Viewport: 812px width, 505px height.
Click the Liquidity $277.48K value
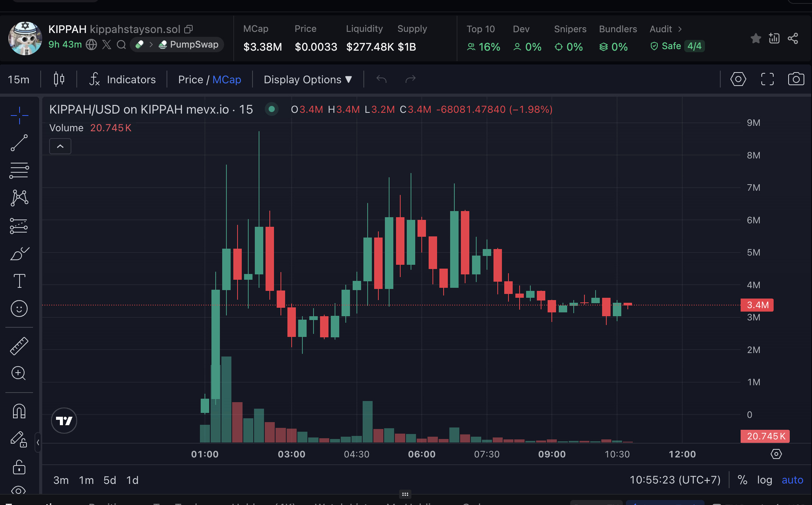coord(370,47)
